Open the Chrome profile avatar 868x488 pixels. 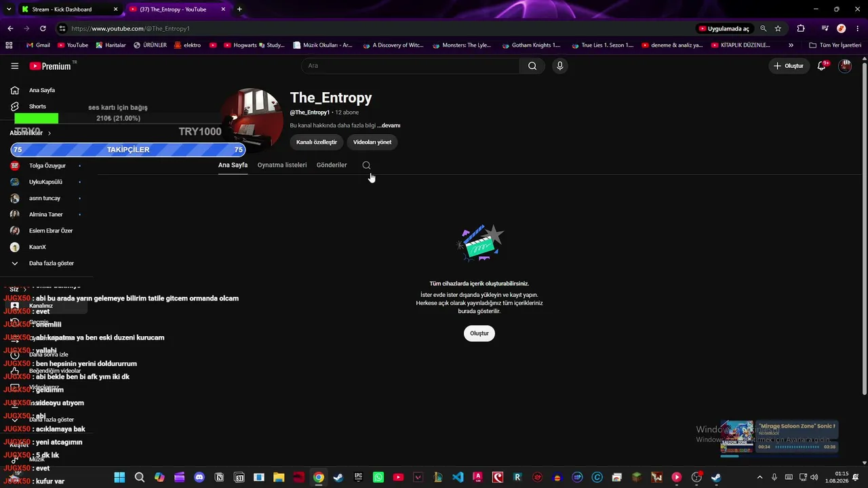[841, 28]
